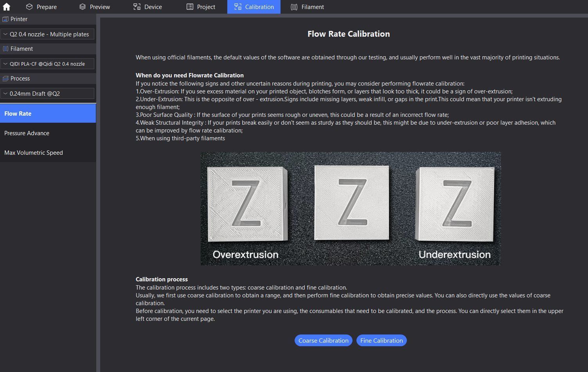
Task: Start Fine Calibration
Action: (381, 340)
